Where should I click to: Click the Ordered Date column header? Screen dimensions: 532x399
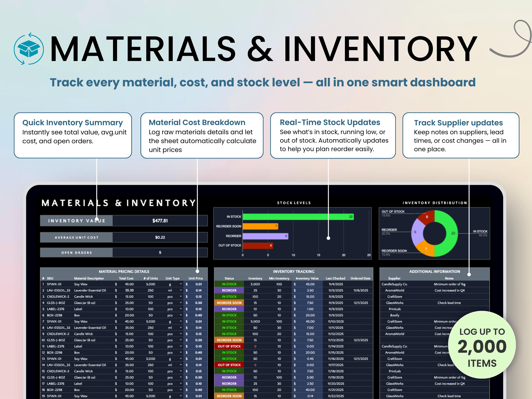(x=360, y=278)
